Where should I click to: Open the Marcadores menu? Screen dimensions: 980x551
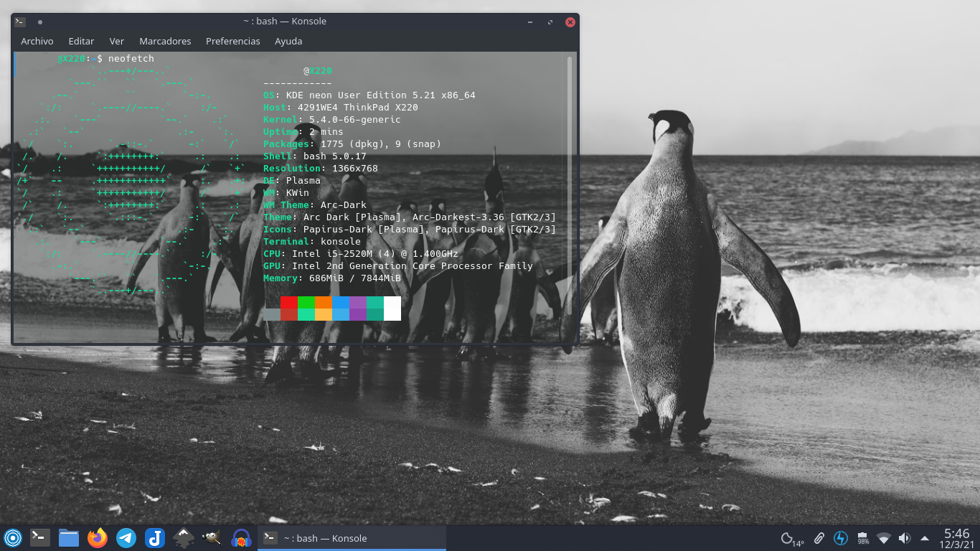(165, 42)
